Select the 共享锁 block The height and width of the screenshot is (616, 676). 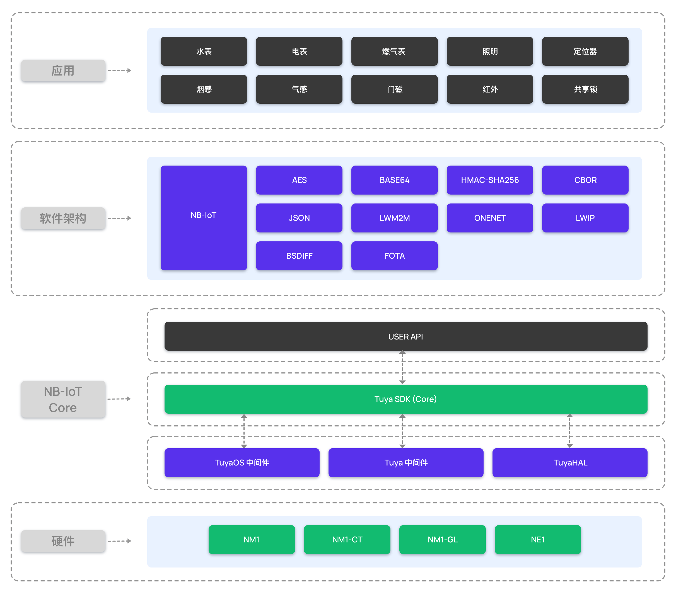[x=585, y=89]
